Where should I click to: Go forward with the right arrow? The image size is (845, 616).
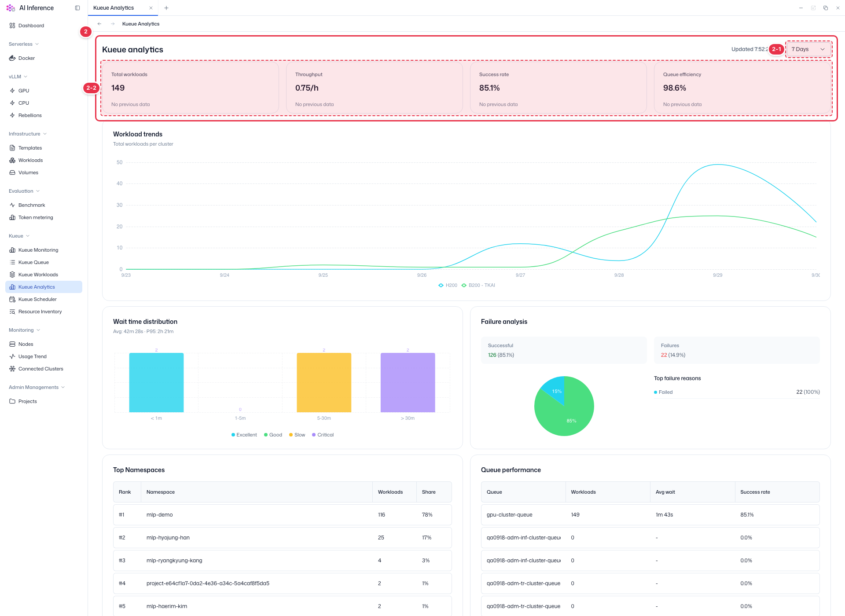[x=113, y=24]
